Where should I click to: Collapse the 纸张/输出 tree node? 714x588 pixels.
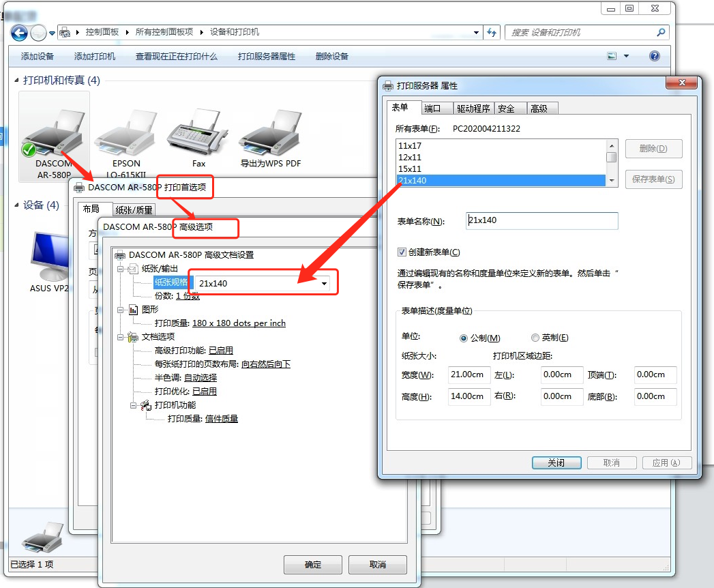pos(120,269)
